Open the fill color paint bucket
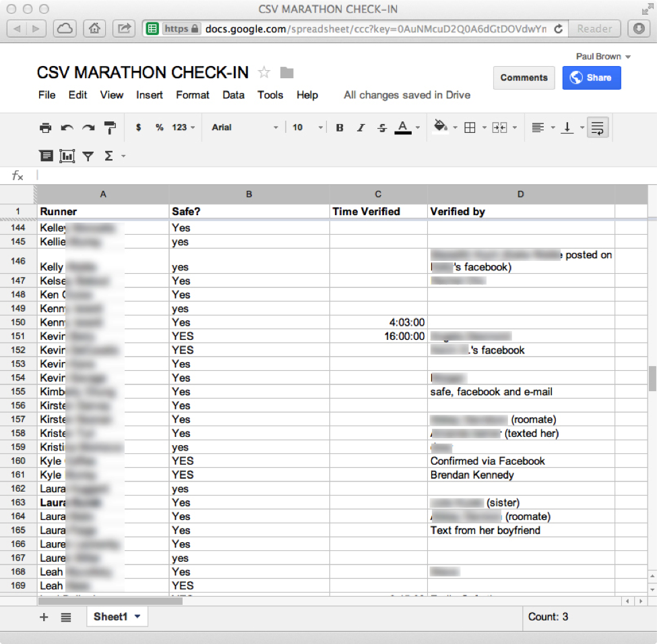This screenshot has height=644, width=657. click(441, 127)
